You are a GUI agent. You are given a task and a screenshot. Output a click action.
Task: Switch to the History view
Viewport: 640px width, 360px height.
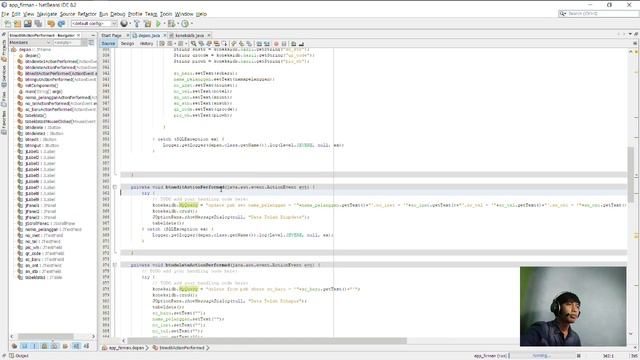(146, 43)
